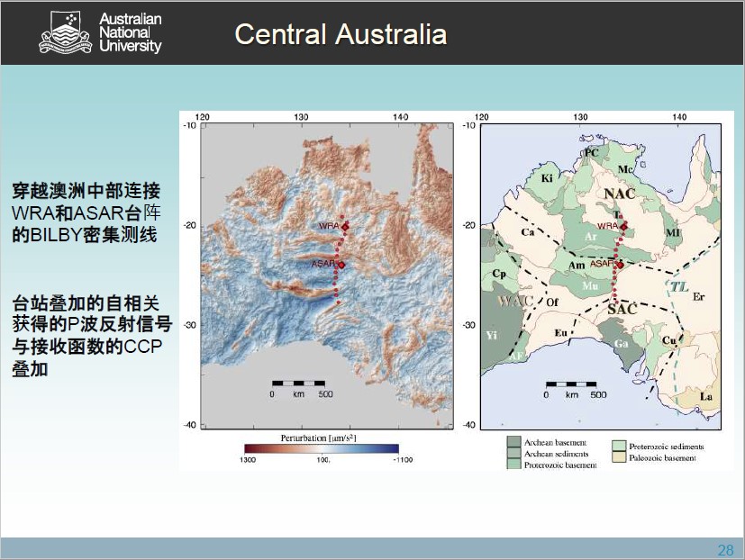Image resolution: width=745 pixels, height=560 pixels.
Task: Click the WRA marker on geological map
Action: [x=623, y=226]
